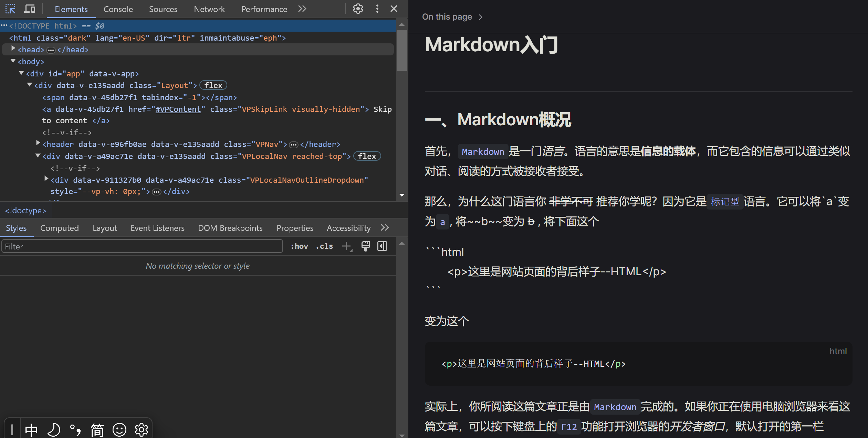868x438 pixels.
Task: Close the DevTools panel
Action: [394, 9]
